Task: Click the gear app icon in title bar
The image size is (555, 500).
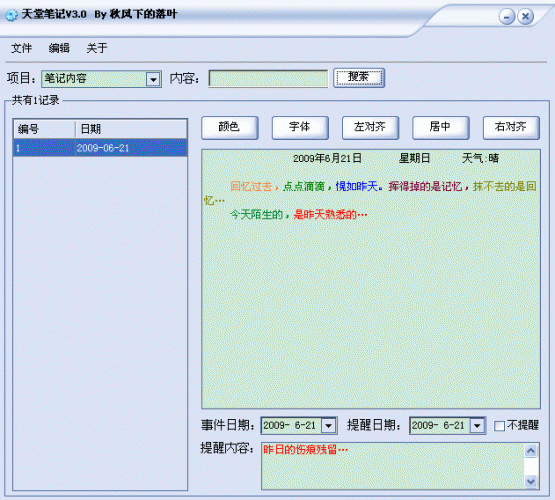Action: (11, 15)
